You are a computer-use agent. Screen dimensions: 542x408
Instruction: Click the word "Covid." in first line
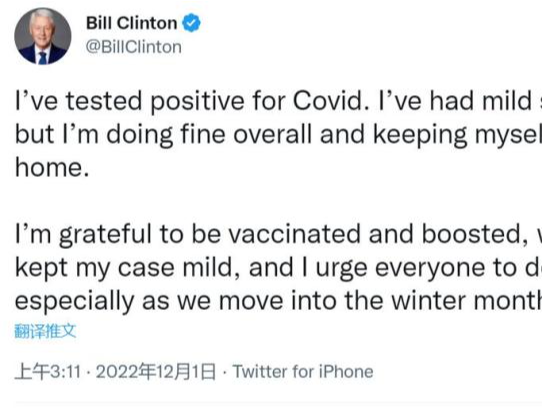pyautogui.click(x=331, y=101)
